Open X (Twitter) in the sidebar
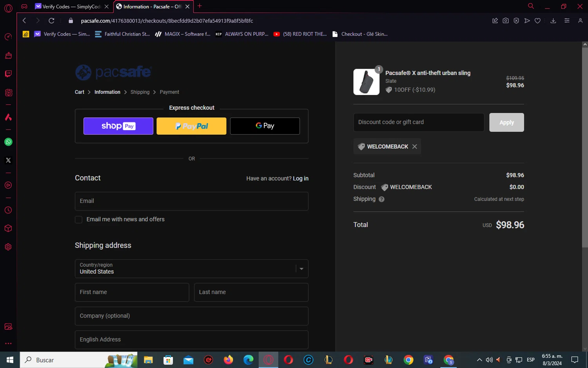This screenshot has width=588, height=368. [x=8, y=160]
